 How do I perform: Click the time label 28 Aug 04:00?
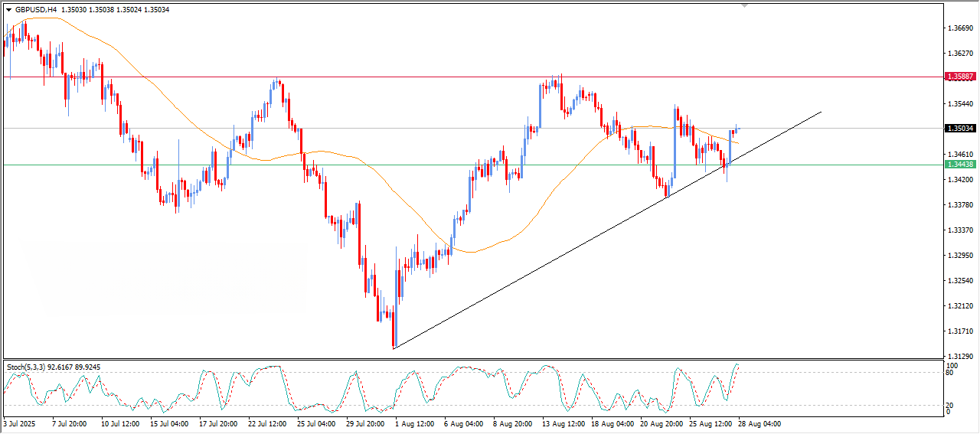pos(759,423)
